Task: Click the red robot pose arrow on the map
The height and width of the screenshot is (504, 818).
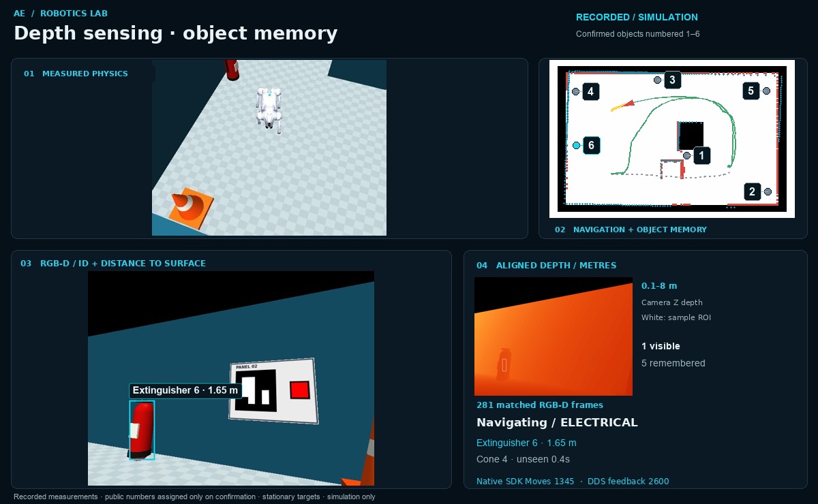Action: pos(629,104)
